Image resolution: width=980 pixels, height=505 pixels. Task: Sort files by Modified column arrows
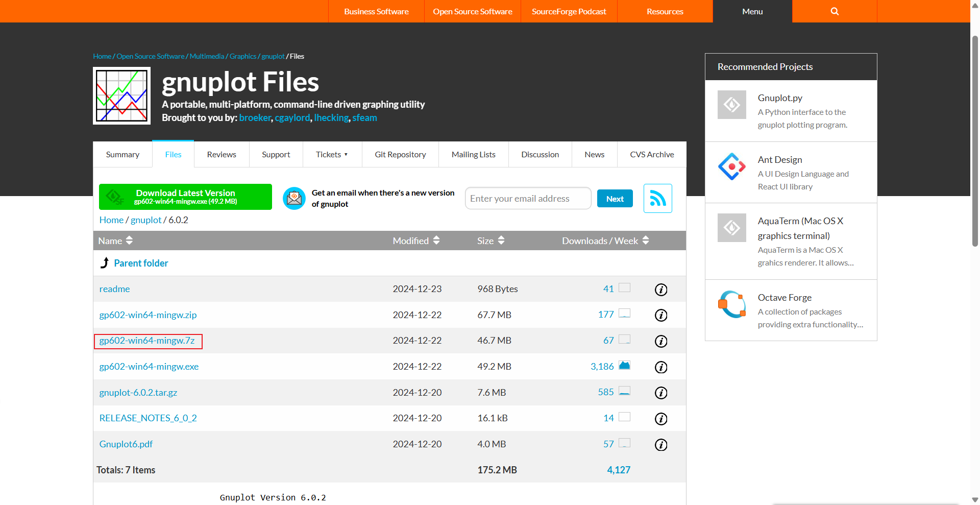[x=436, y=241]
